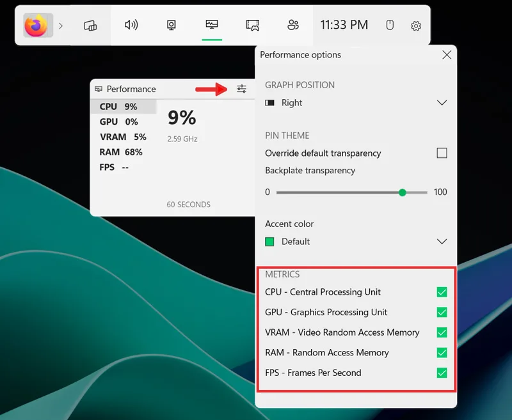Open the Gallery widget icon
Viewport: 512px width, 420px height.
pos(253,25)
